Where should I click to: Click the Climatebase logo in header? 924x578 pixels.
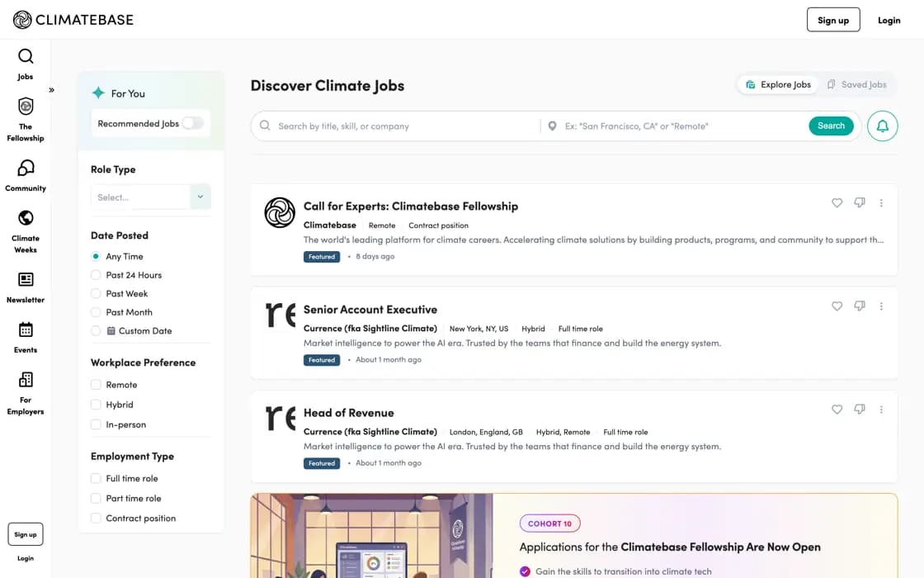pos(73,20)
